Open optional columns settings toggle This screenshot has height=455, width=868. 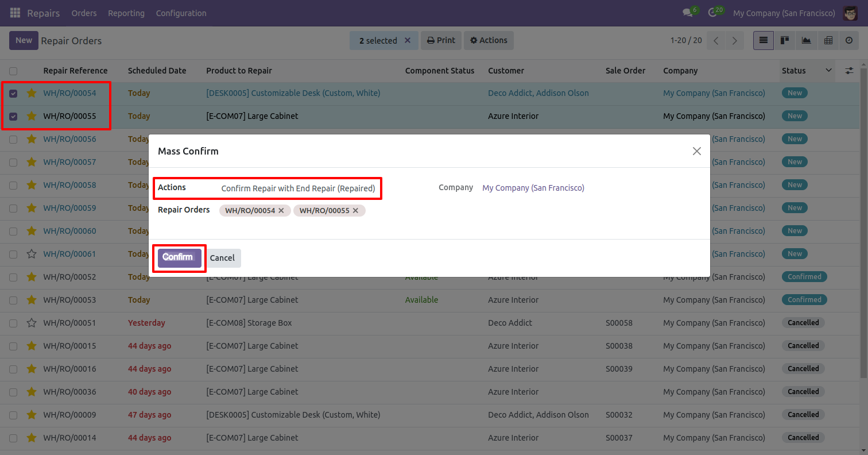point(849,71)
